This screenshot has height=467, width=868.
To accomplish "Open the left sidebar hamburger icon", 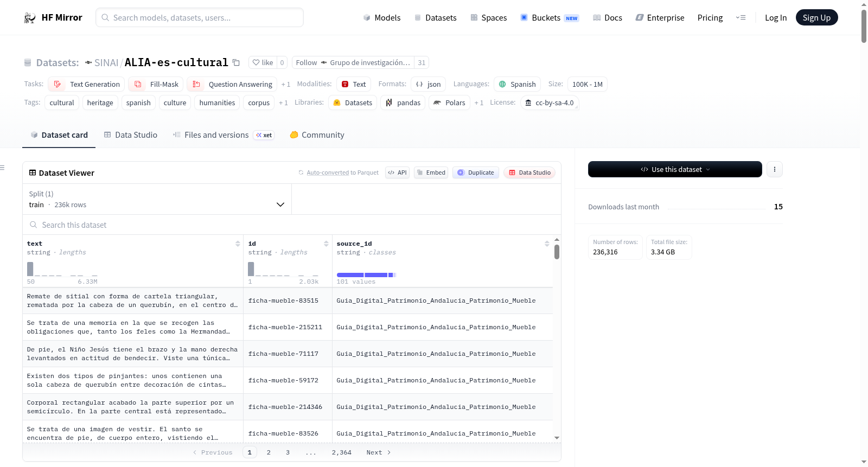I will tap(2, 168).
